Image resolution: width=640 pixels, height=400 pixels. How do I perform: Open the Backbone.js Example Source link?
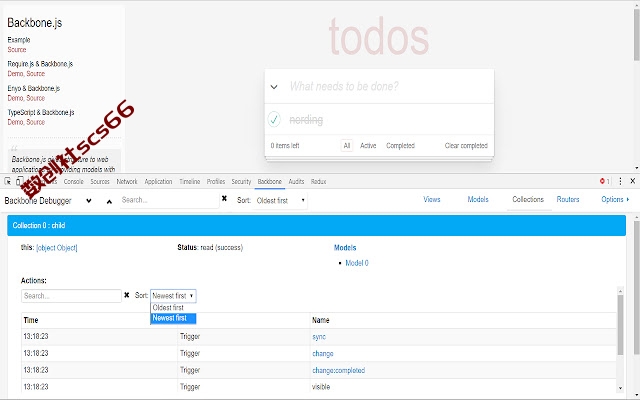coord(17,49)
